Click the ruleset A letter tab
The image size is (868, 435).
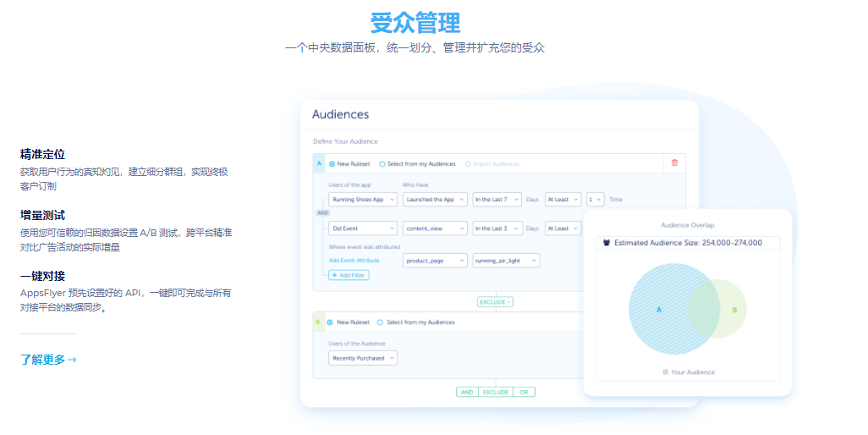coord(319,163)
